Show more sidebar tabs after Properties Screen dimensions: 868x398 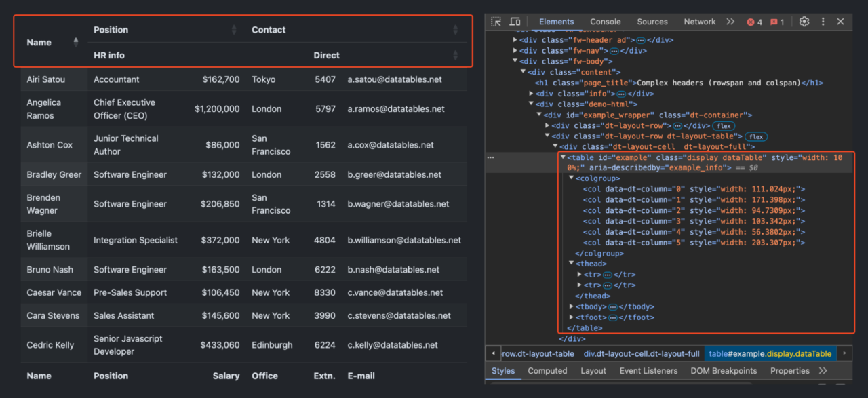pyautogui.click(x=823, y=371)
